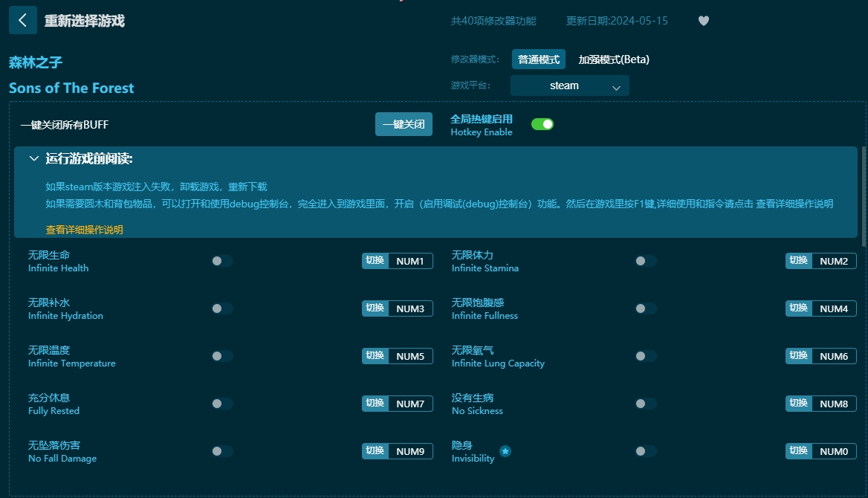Collapse the read-before-running section chevron

coord(33,159)
